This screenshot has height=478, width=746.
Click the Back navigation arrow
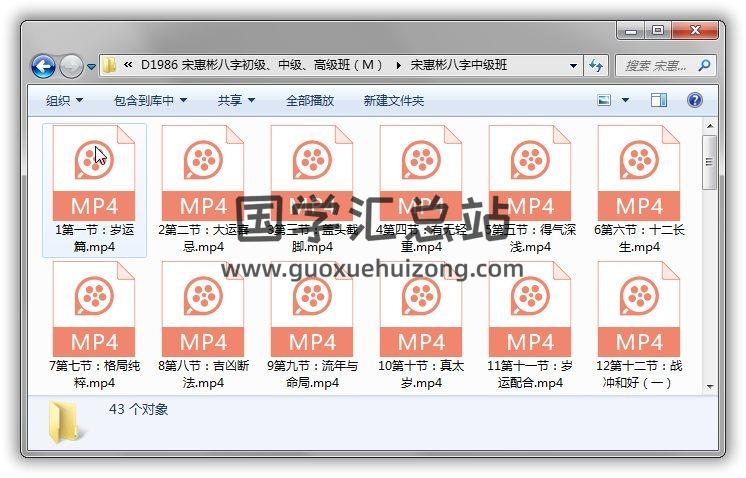pyautogui.click(x=43, y=67)
